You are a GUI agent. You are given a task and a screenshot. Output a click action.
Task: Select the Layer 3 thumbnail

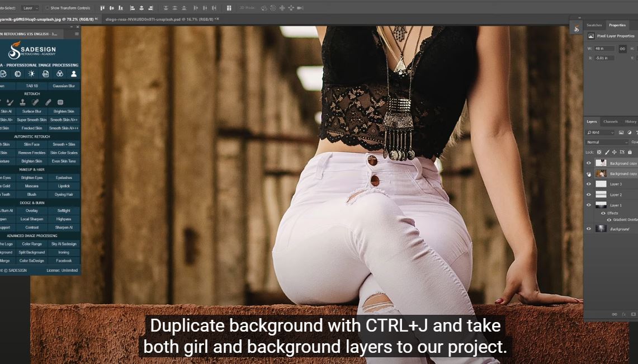coord(601,184)
